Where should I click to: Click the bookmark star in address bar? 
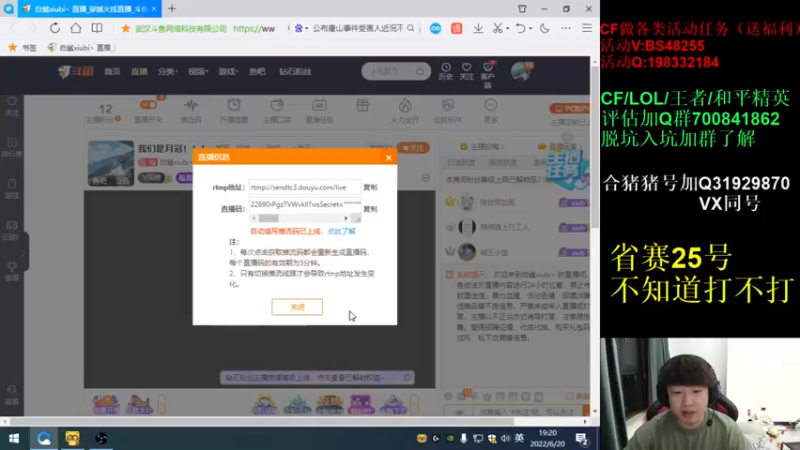(x=126, y=29)
